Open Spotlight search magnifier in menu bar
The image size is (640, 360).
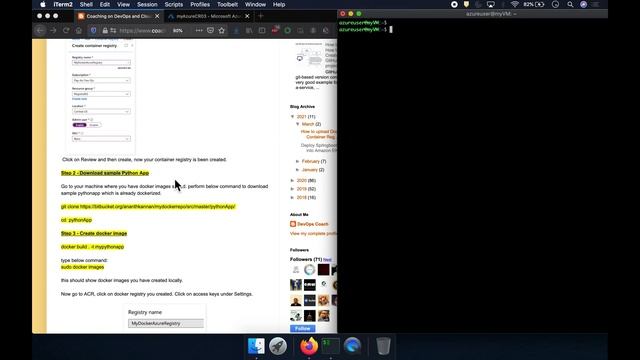pyautogui.click(x=570, y=4)
